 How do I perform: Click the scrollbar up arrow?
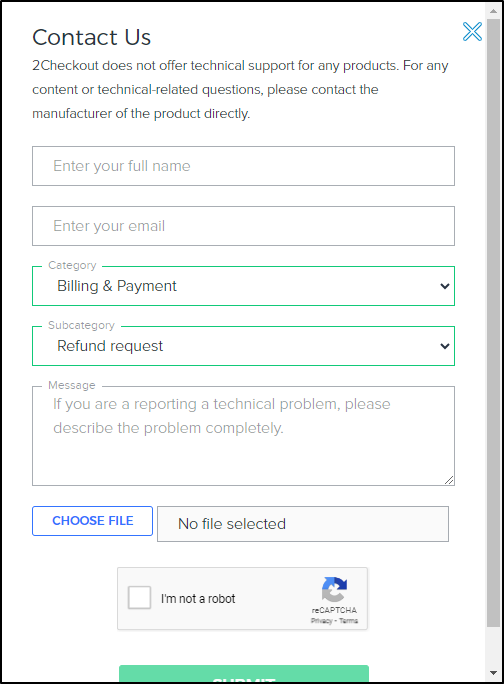tap(494, 11)
